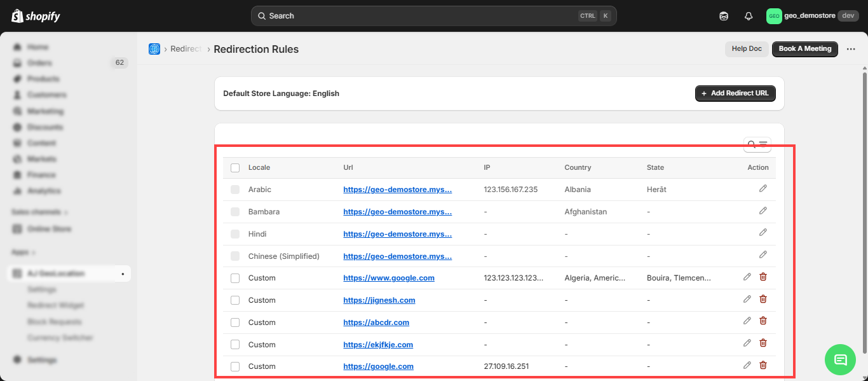Open Orders in the sidebar

tap(40, 63)
